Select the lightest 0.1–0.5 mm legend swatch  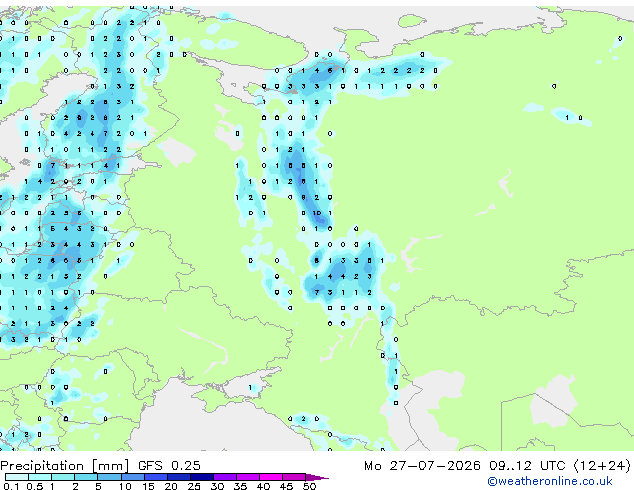(x=17, y=477)
